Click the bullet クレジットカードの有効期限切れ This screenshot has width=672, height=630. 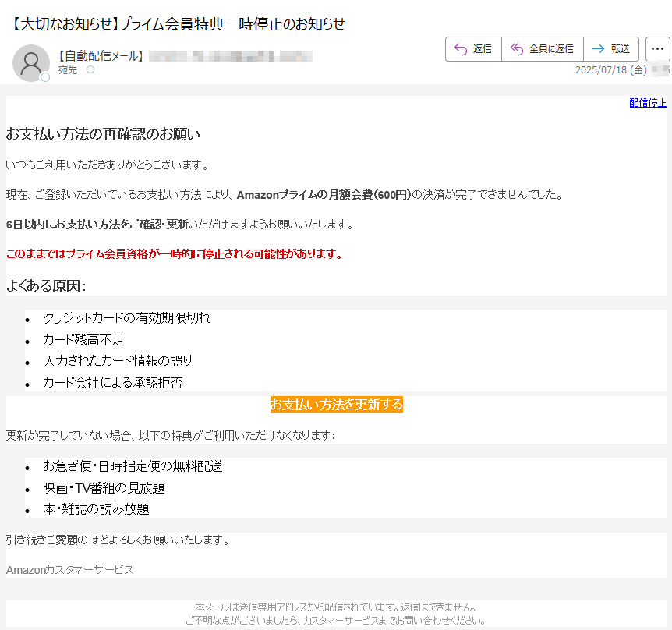(127, 318)
